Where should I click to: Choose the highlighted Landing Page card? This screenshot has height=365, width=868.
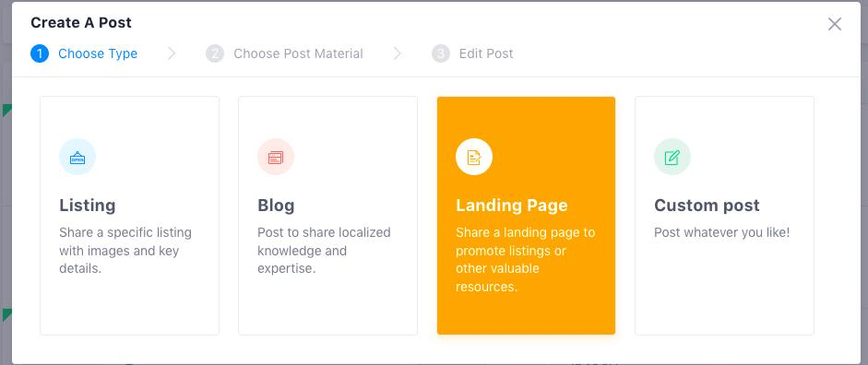[526, 216]
